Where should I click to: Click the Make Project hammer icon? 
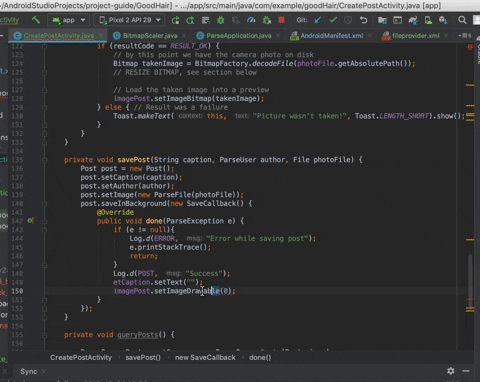36,20
